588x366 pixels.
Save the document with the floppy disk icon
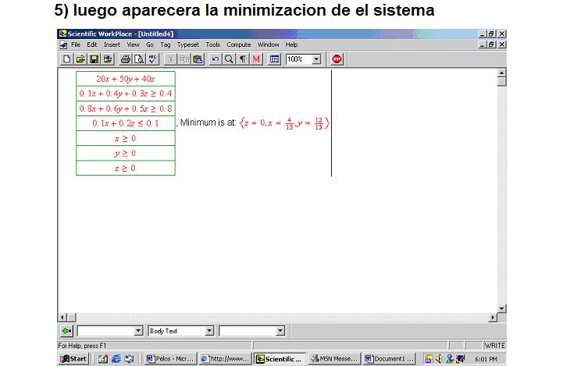click(x=94, y=59)
